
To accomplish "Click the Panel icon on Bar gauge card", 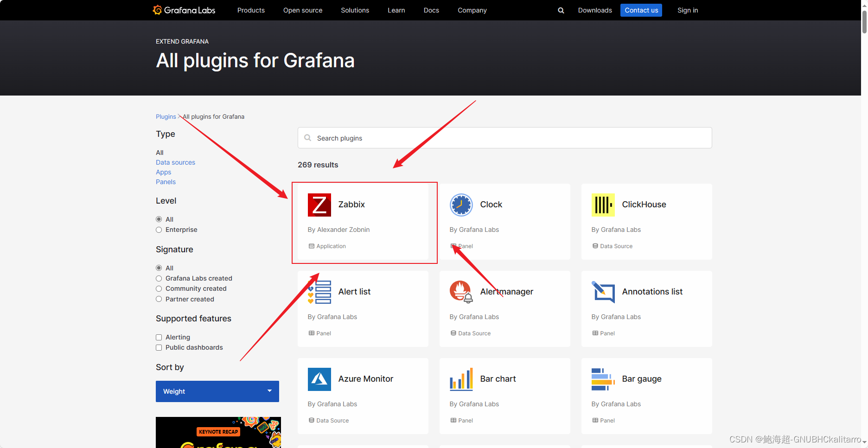I will pyautogui.click(x=595, y=421).
